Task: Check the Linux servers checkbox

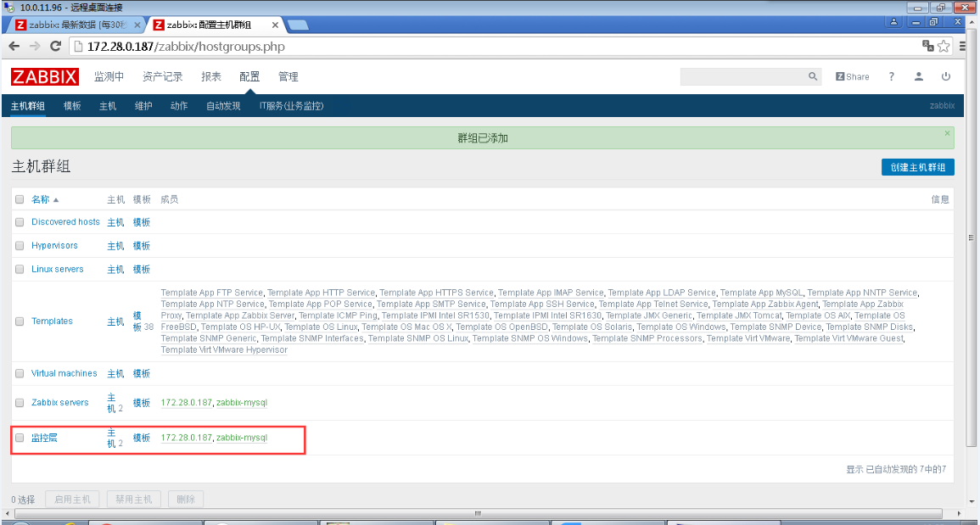Action: (20, 270)
